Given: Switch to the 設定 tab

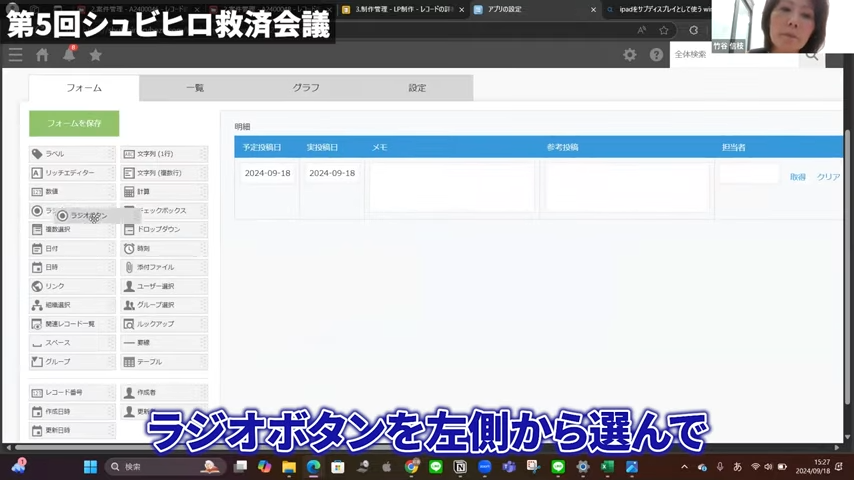Looking at the screenshot, I should 417,88.
